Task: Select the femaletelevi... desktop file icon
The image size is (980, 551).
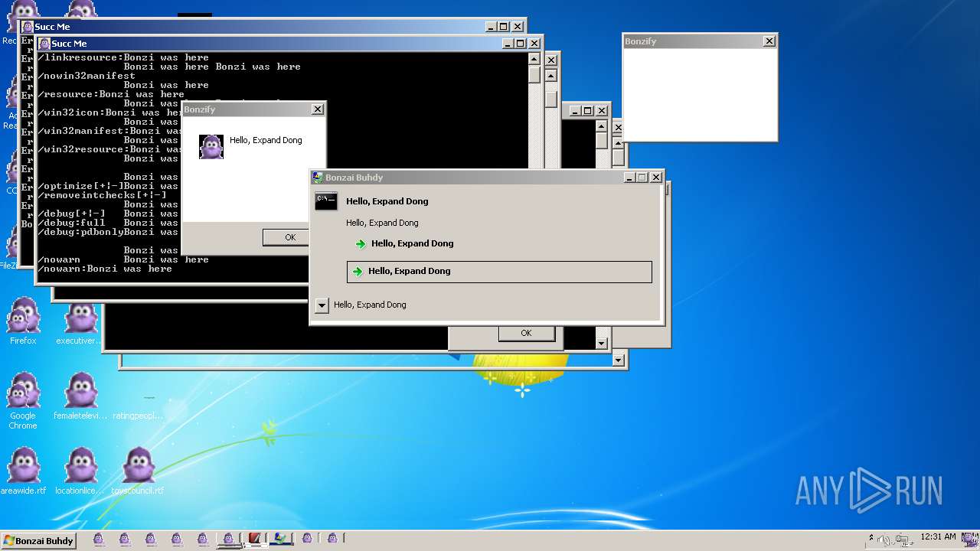Action: (80, 395)
